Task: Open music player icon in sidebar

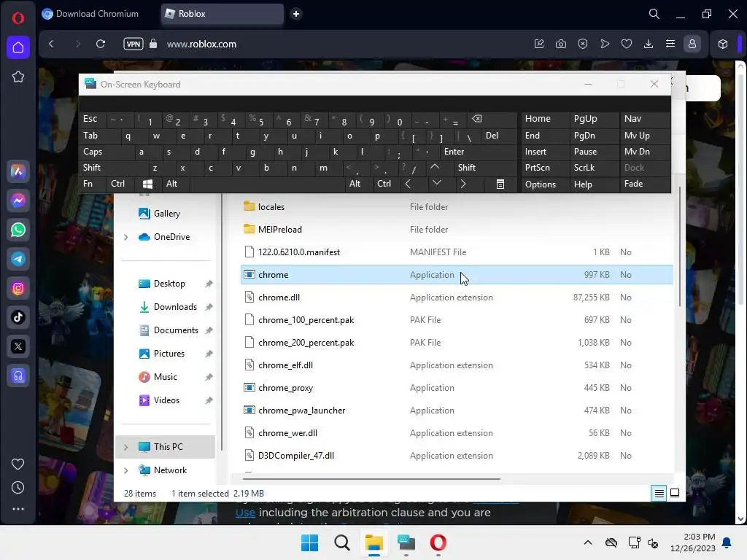Action: tap(18, 376)
